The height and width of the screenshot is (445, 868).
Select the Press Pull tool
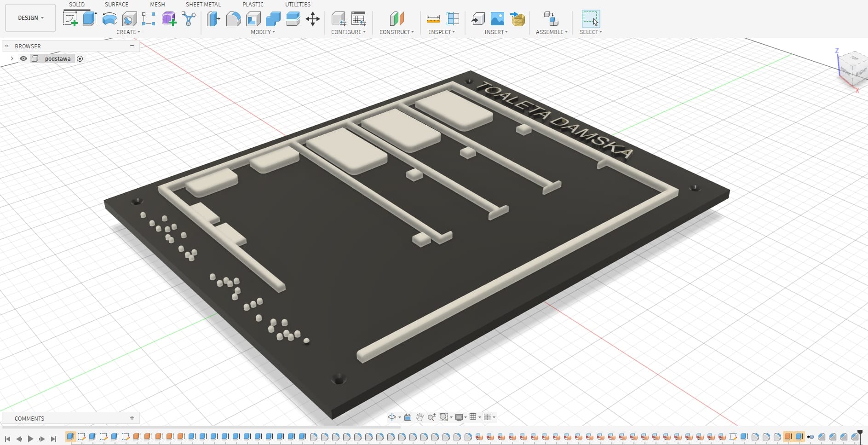213,19
